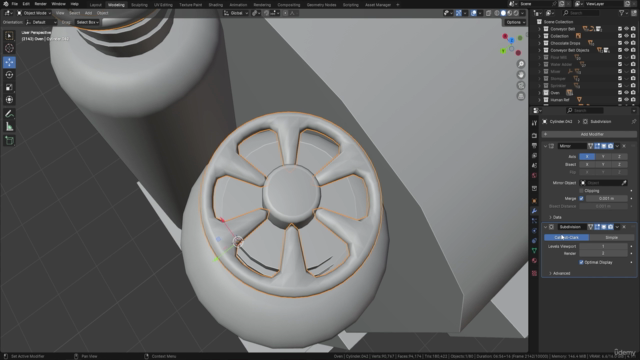Click the Render levels value field

click(x=603, y=253)
